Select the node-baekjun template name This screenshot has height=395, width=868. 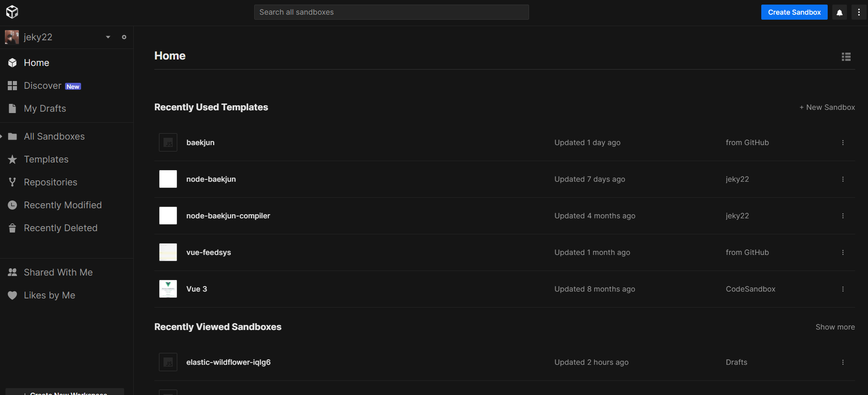coord(211,179)
